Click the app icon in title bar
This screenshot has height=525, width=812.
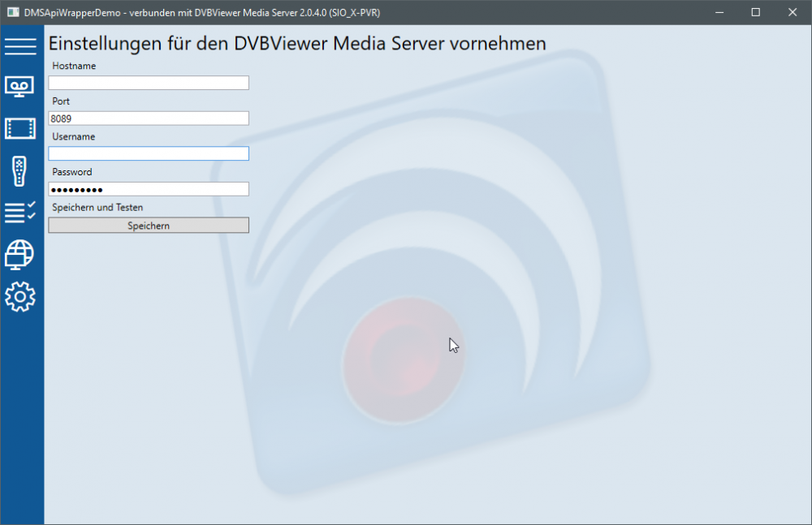click(13, 12)
